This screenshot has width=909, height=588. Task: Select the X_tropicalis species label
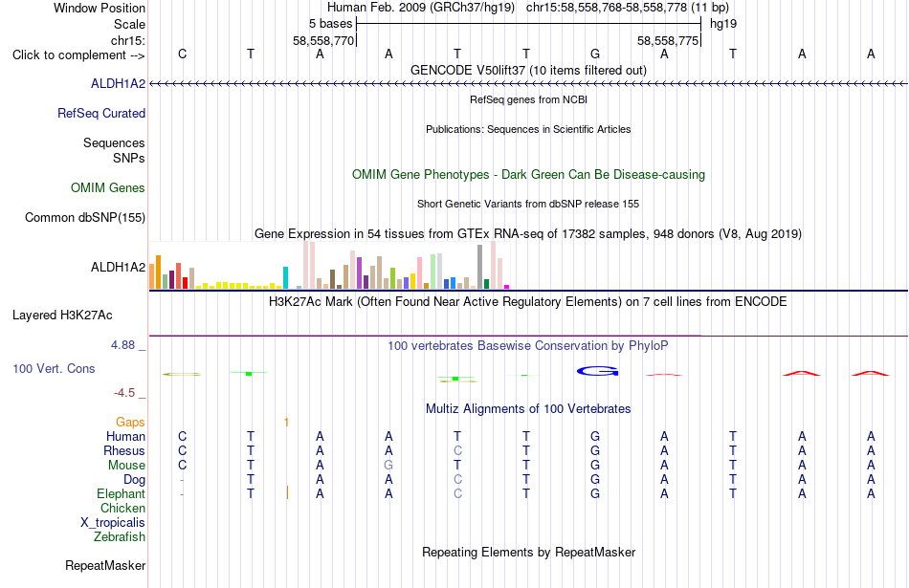click(x=113, y=523)
